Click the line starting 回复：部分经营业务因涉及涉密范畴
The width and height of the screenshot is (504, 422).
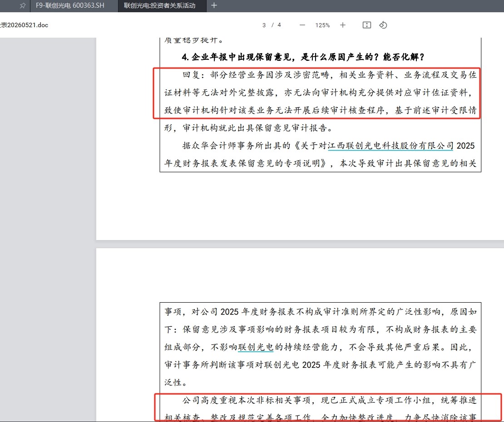(x=330, y=75)
